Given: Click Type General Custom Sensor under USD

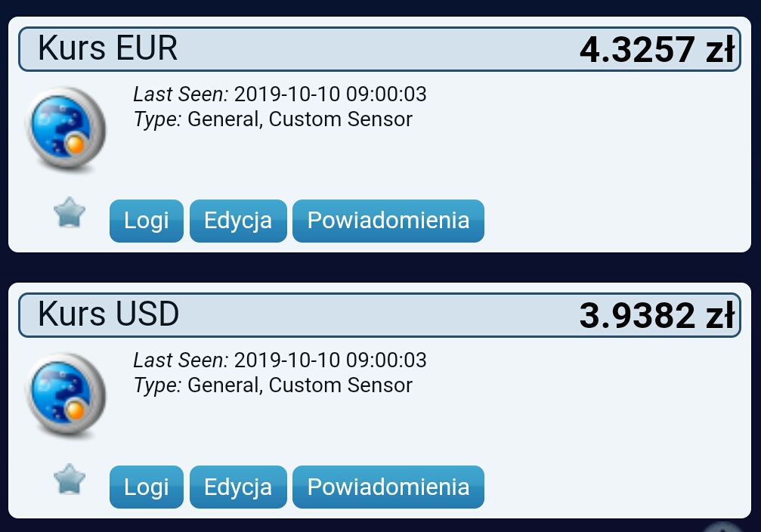Looking at the screenshot, I should [x=274, y=385].
